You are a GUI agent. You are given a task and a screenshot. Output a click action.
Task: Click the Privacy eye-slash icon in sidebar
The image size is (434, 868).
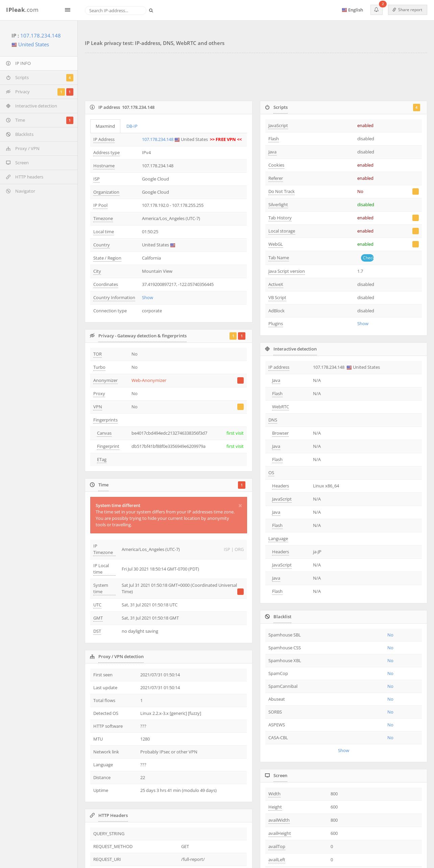coord(8,92)
